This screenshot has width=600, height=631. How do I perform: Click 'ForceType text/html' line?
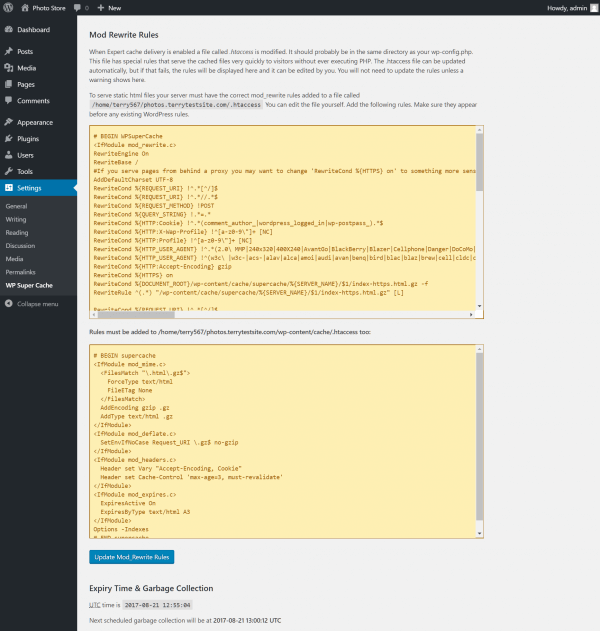(x=140, y=381)
